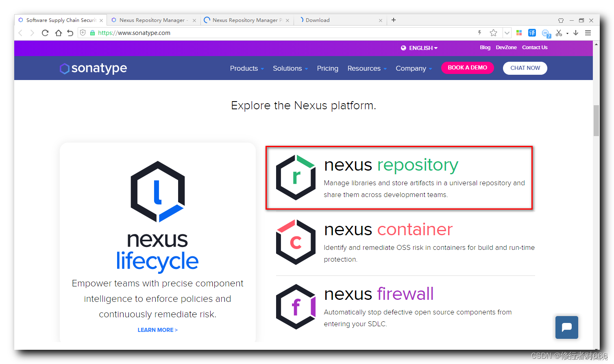Switch to the Software Supply Chain Security tab
Viewport: 614px width, 364px height.
pos(60,20)
